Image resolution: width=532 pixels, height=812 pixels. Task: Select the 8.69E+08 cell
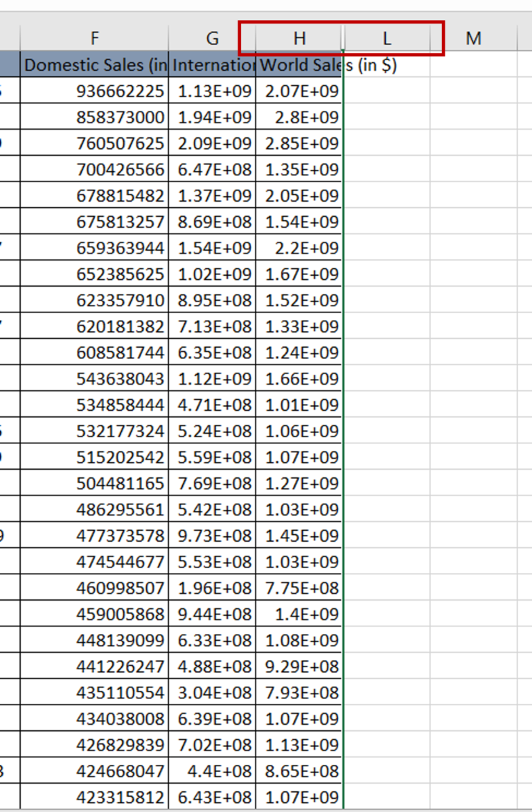tap(213, 222)
